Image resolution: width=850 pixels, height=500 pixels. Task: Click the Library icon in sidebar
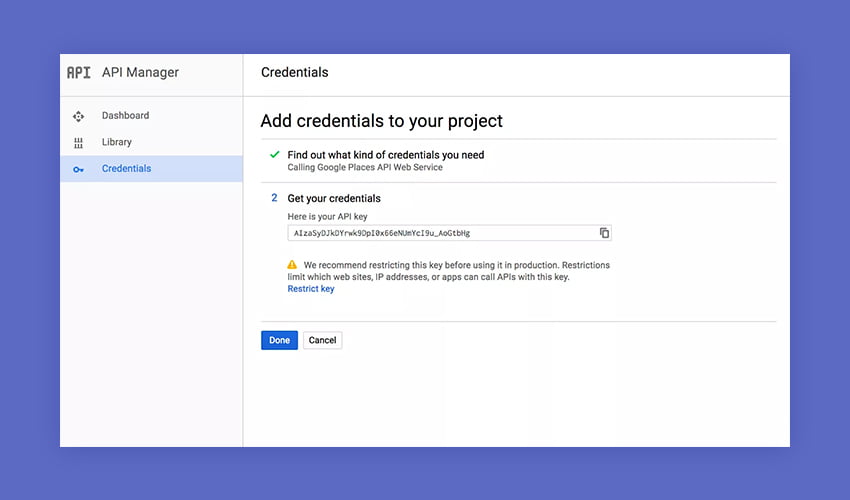pos(79,143)
